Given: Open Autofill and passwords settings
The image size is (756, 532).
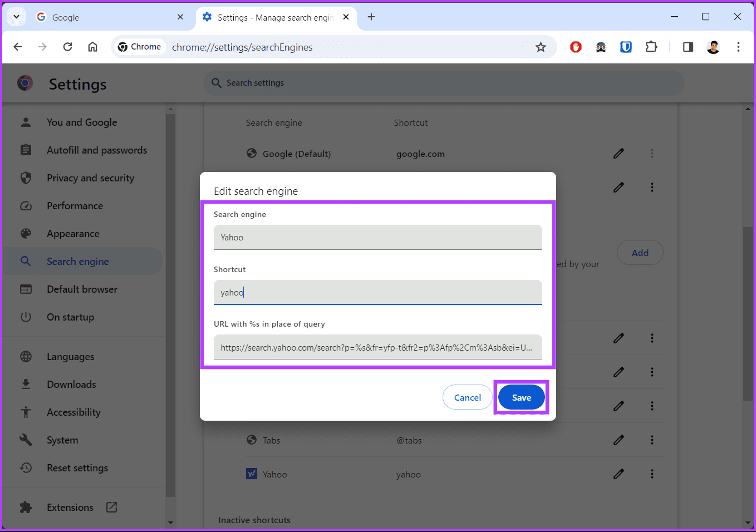Looking at the screenshot, I should click(97, 150).
